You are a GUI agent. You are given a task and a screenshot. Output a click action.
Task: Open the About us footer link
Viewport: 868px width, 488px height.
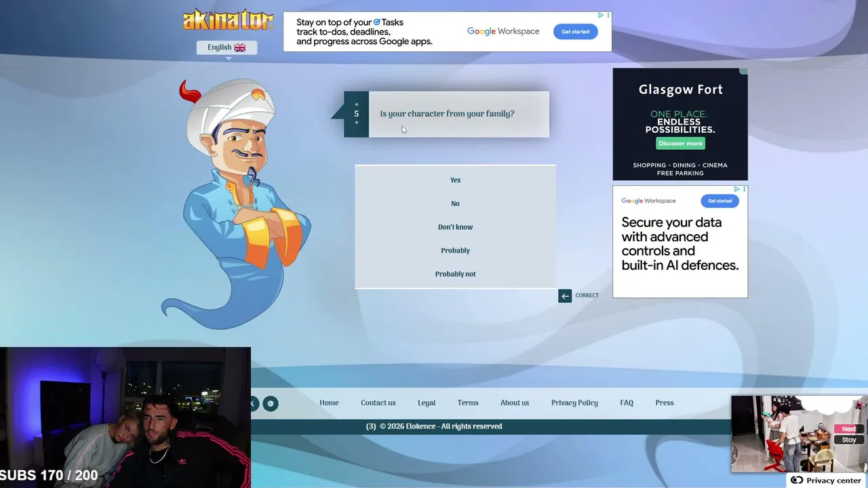(x=515, y=403)
